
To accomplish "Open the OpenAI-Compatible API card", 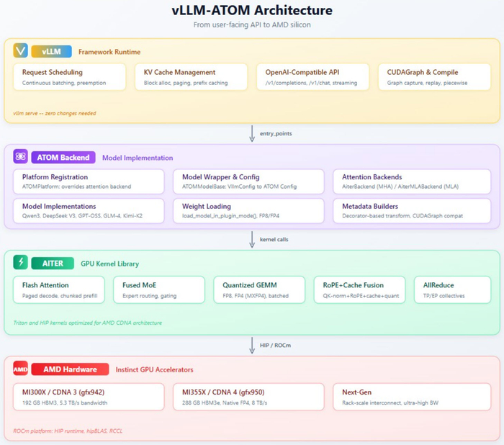I will 312,77.
